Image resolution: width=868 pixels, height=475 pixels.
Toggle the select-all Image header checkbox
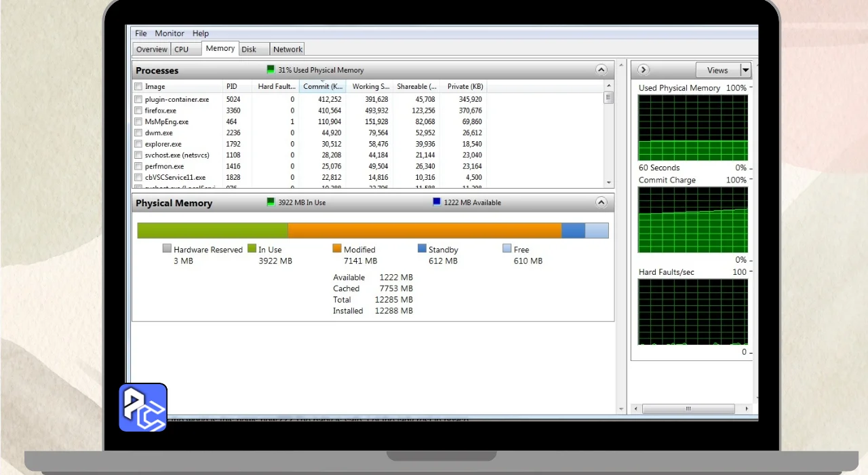[138, 87]
